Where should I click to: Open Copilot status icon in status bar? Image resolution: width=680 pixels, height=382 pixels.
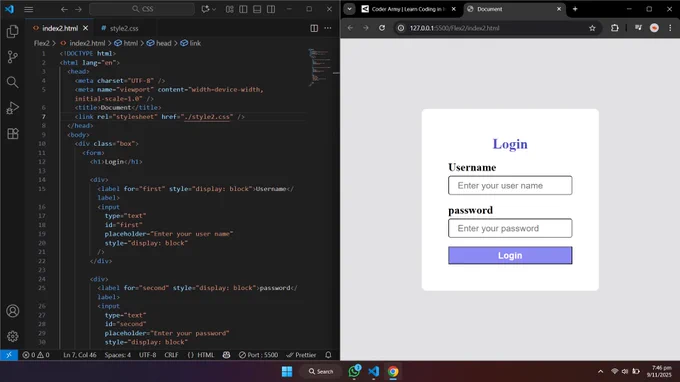click(226, 355)
